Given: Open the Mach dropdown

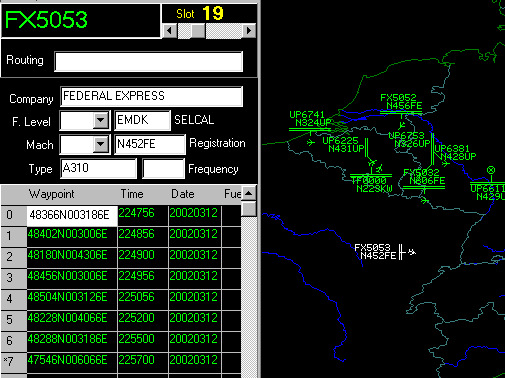Looking at the screenshot, I should click(100, 144).
